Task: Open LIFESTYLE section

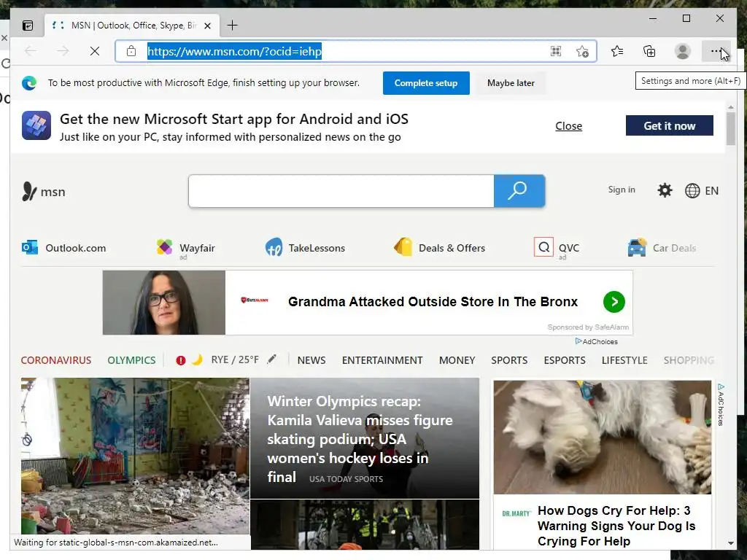Action: [624, 360]
